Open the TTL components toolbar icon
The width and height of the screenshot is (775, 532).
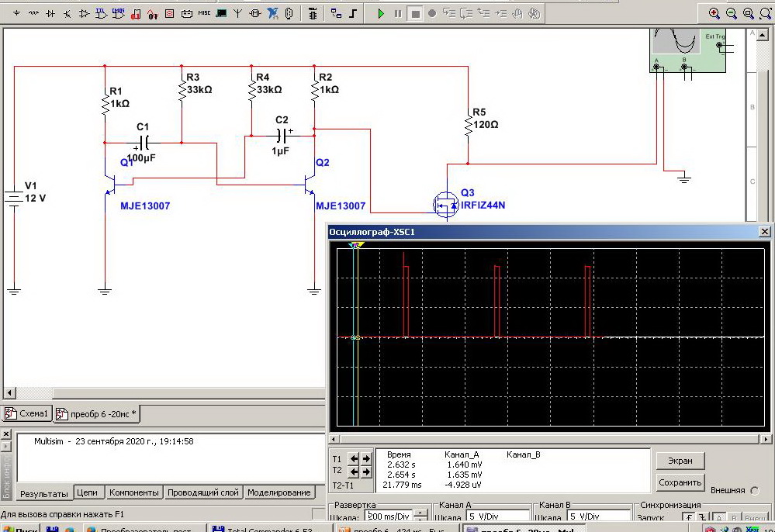pyautogui.click(x=102, y=13)
